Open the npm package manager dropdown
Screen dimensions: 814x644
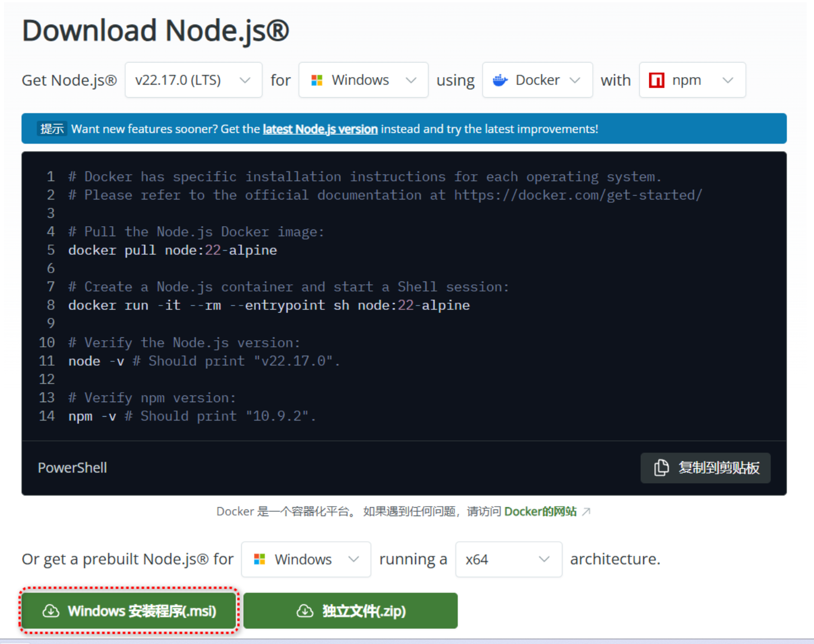(x=692, y=80)
